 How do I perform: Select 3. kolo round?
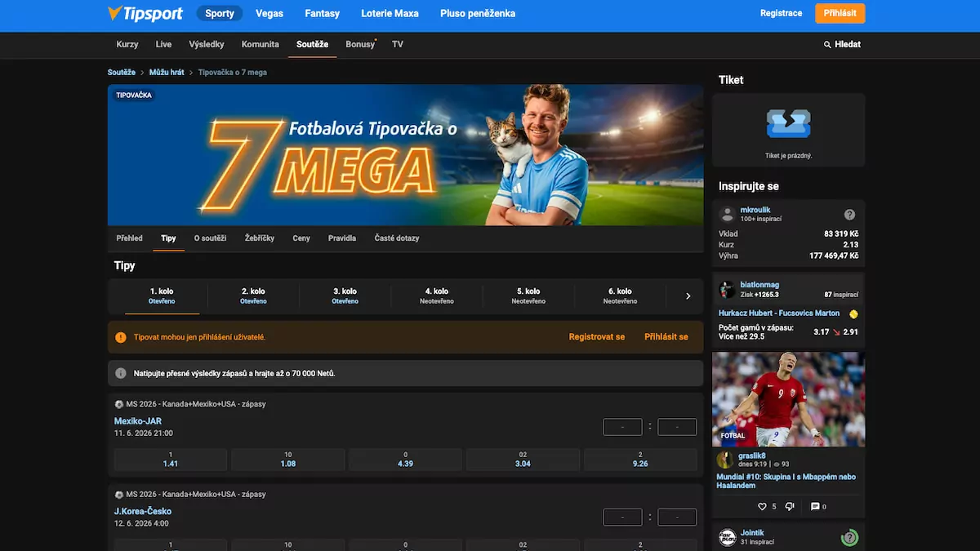pos(345,295)
